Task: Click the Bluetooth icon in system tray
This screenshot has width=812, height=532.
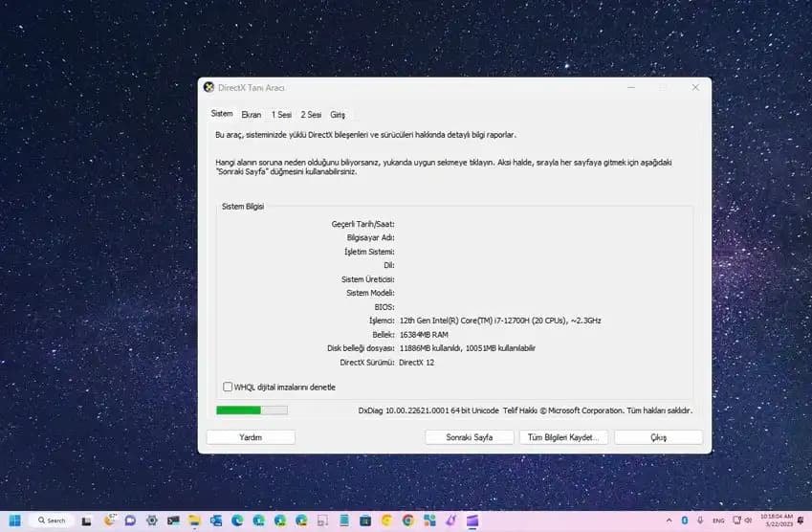Action: pos(685,520)
